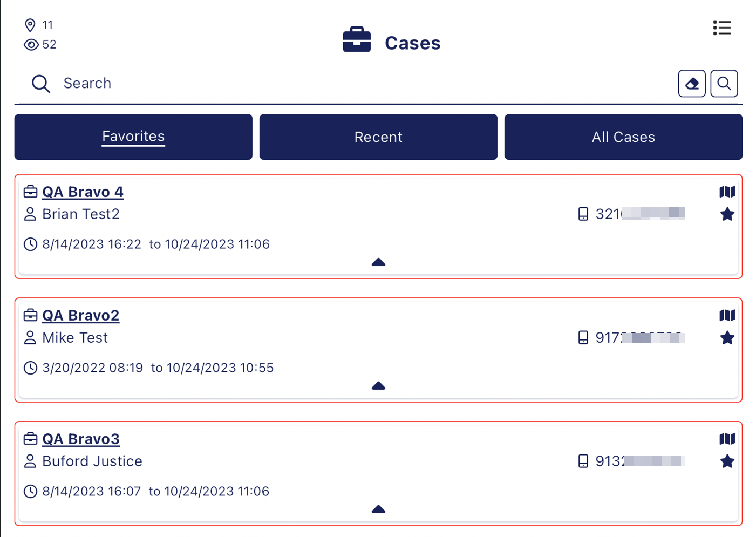The height and width of the screenshot is (537, 756).
Task: Open map for QA Bravo3 case
Action: point(727,439)
